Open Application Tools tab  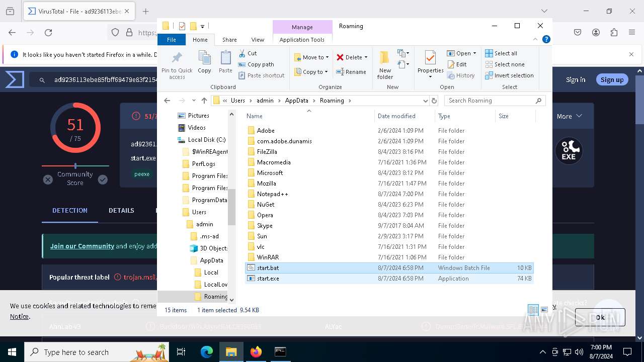[302, 40]
